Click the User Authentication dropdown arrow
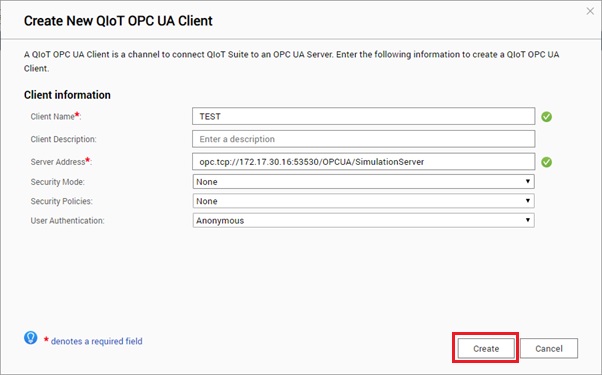Image resolution: width=602 pixels, height=375 pixels. click(528, 220)
